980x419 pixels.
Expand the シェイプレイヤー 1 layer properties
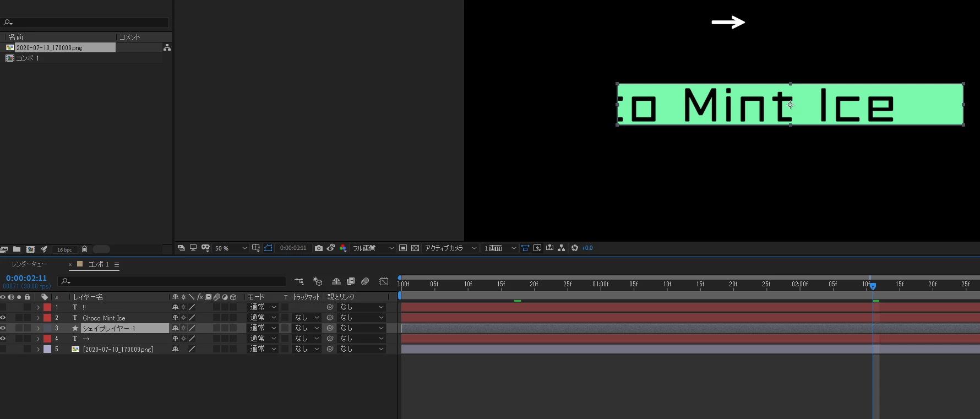(38, 328)
